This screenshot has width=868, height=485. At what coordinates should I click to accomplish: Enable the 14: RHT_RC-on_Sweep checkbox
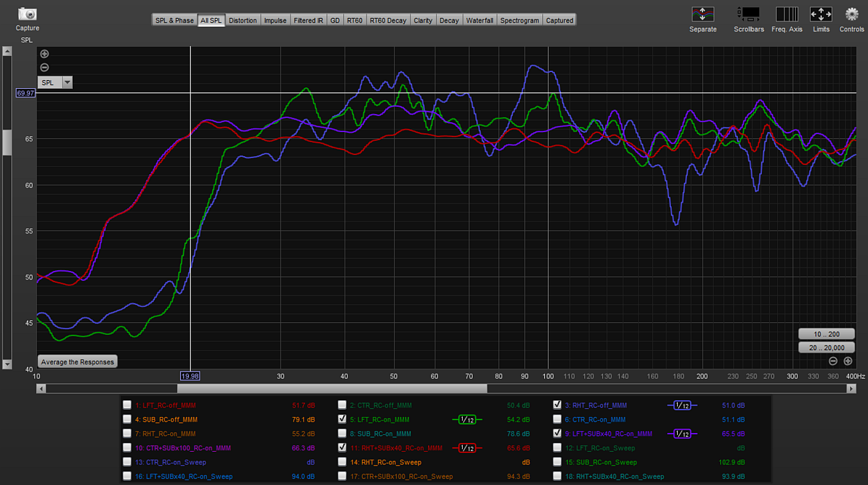(x=342, y=462)
